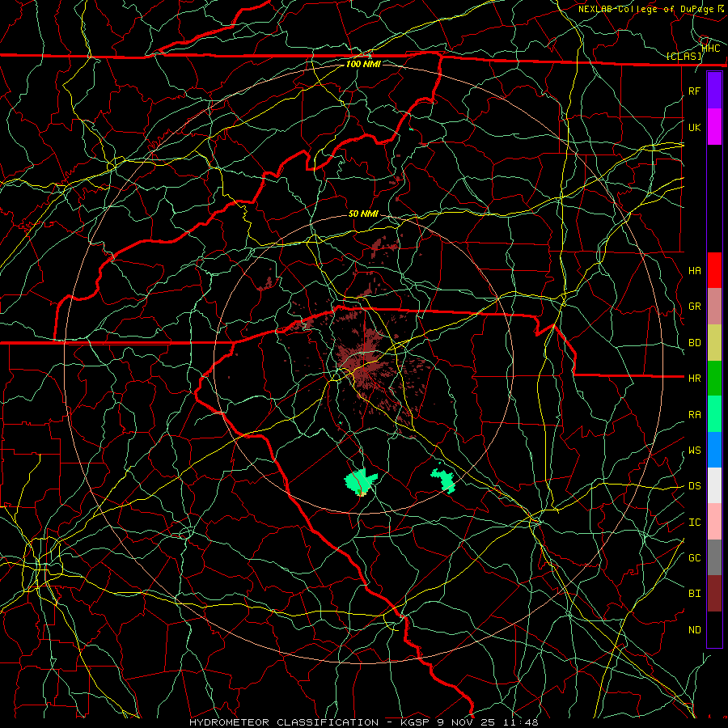The height and width of the screenshot is (728, 728).
Task: Click the "HR" legend label
Action: coord(694,379)
